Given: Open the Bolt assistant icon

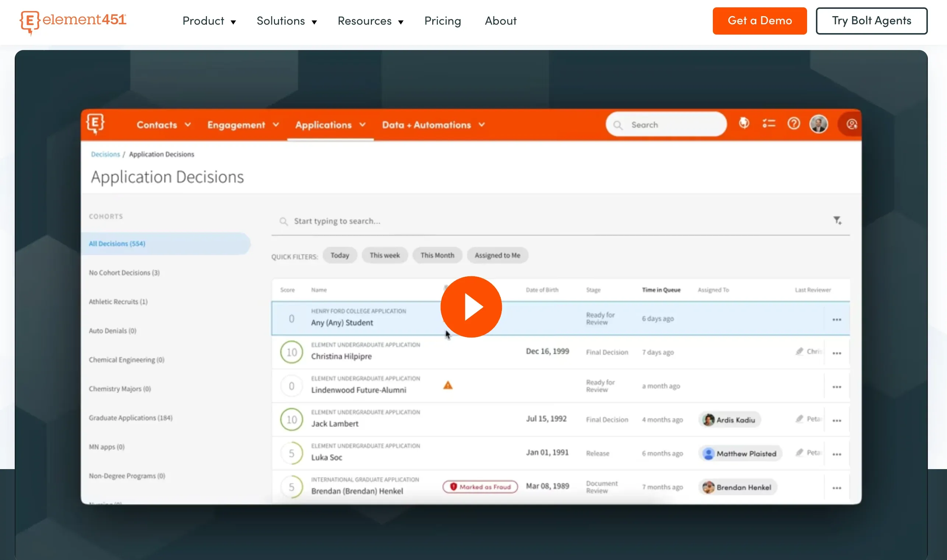Looking at the screenshot, I should click(744, 123).
